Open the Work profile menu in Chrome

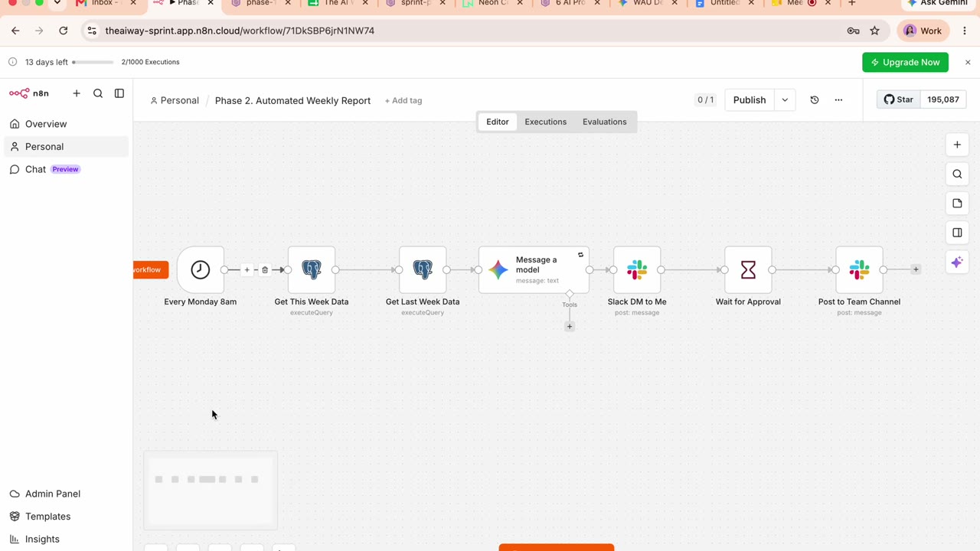point(923,31)
